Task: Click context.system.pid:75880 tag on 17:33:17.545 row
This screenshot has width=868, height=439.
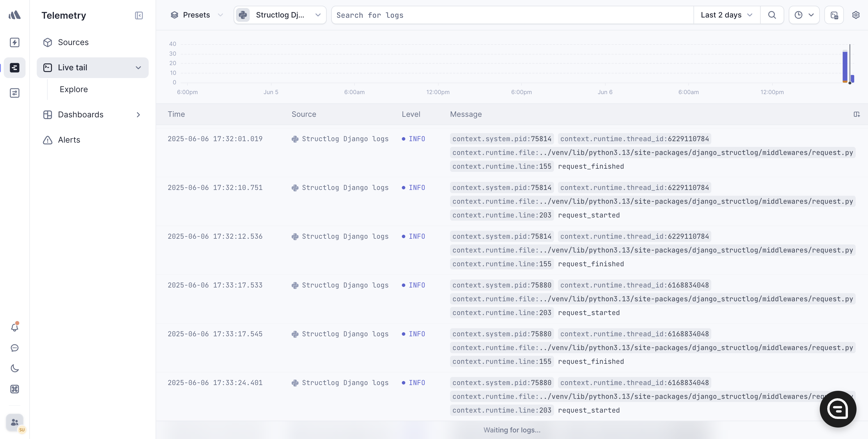Action: [x=502, y=334]
